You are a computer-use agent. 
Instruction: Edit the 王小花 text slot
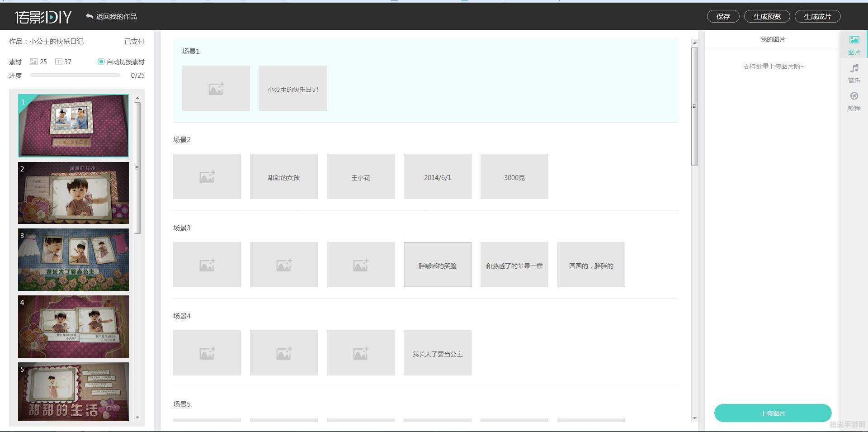(x=361, y=176)
